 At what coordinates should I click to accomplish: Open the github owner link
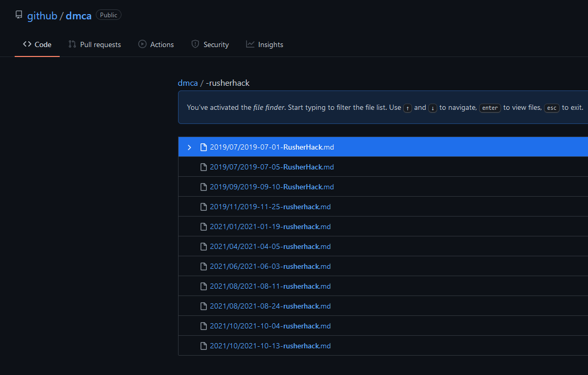pyautogui.click(x=42, y=16)
